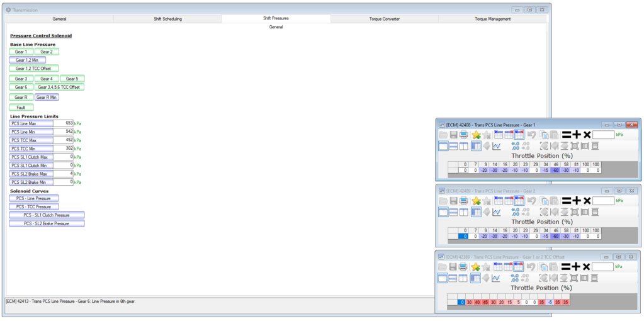The width and height of the screenshot is (644, 321).
Task: Select the General sub-tab under Shift Pressures
Action: (x=276, y=27)
